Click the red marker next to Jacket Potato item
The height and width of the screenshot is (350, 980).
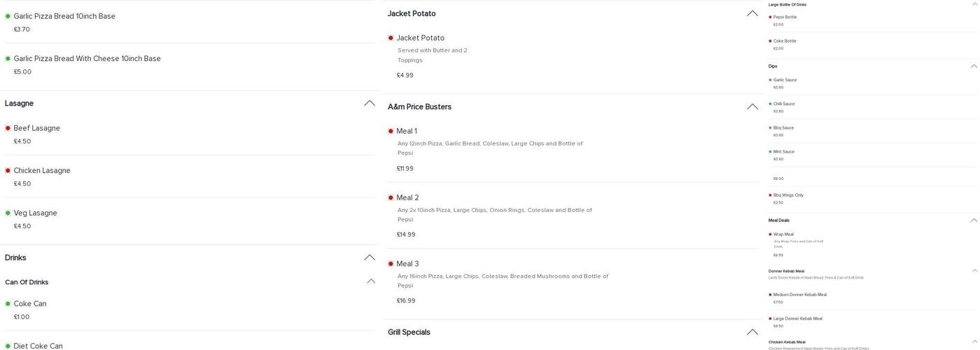click(391, 38)
